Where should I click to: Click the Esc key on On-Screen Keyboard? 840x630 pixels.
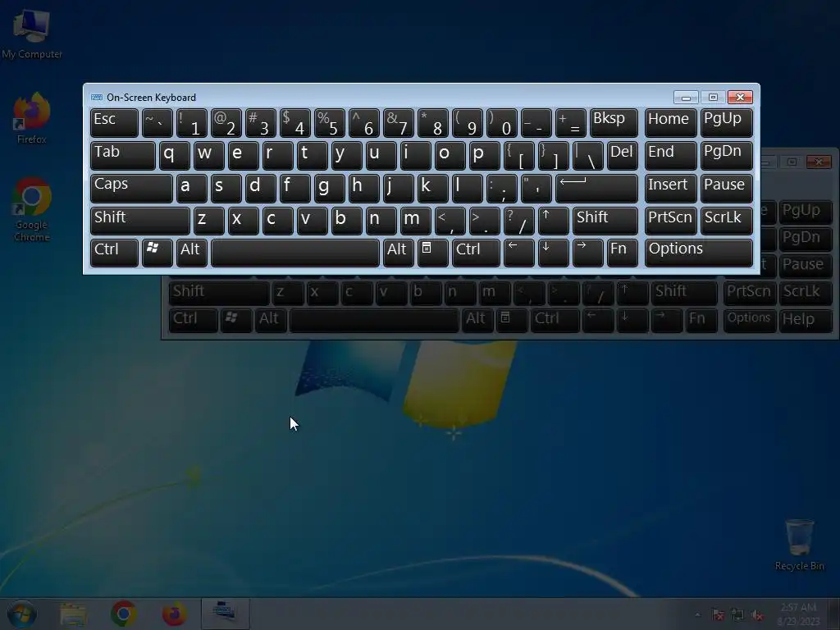tap(114, 123)
